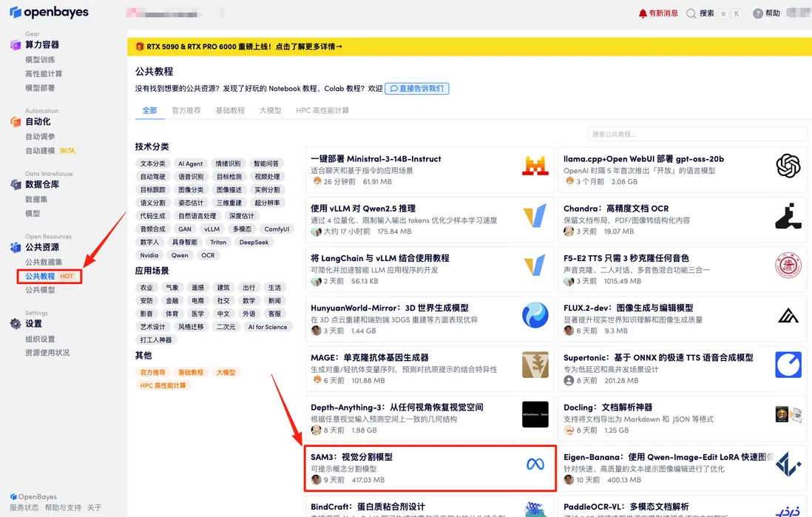Select the ComfyUI tag
The width and height of the screenshot is (812, 517).
[x=277, y=229]
